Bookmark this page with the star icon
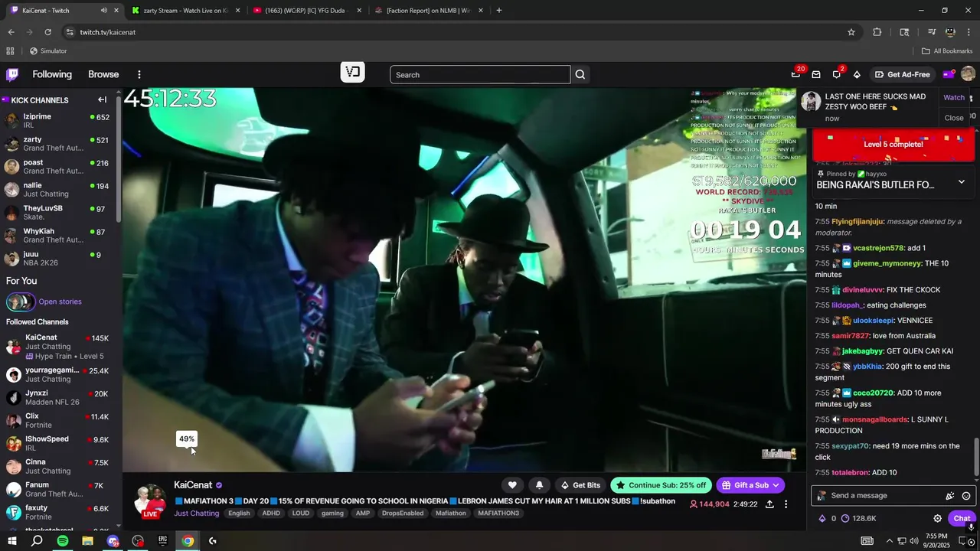Screen dimensions: 980x551 tap(851, 32)
